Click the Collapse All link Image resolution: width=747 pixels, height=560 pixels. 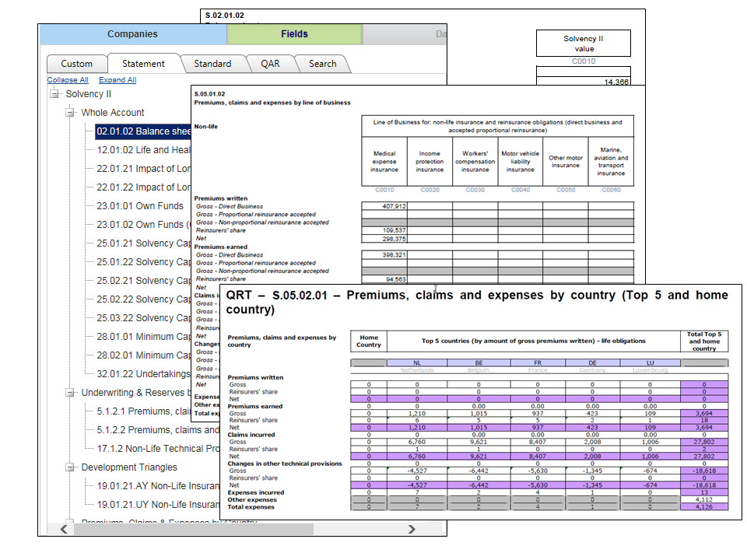(x=68, y=80)
